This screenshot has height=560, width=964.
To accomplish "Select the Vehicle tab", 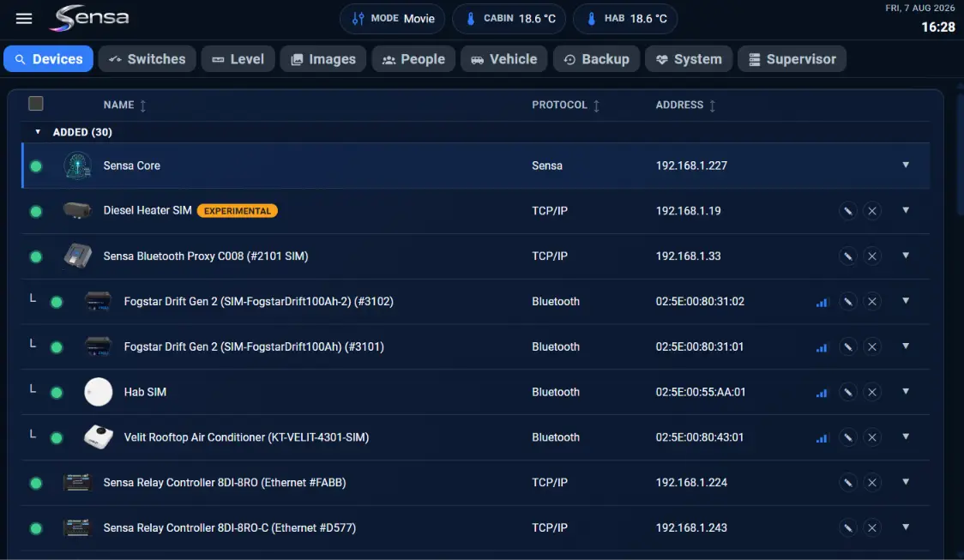I will point(504,59).
